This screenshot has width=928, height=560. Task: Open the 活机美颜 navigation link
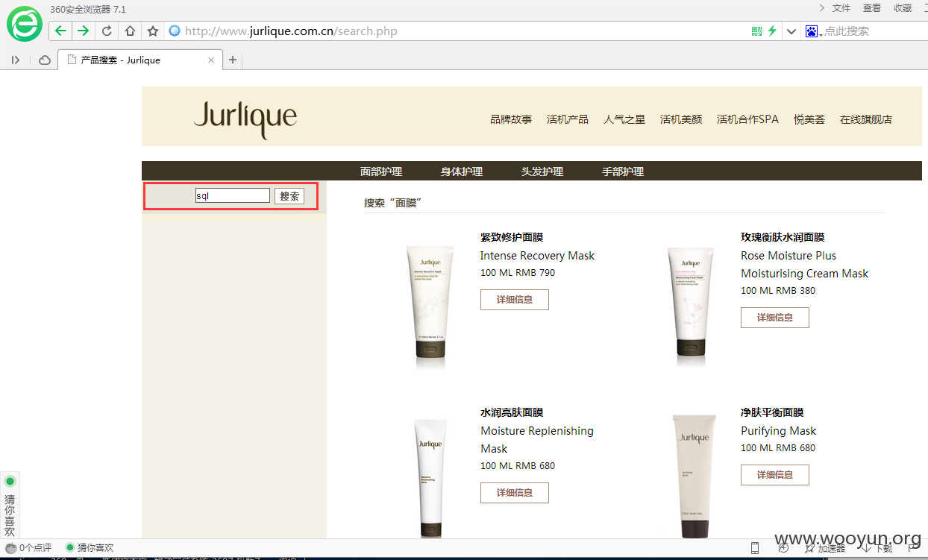coord(681,119)
